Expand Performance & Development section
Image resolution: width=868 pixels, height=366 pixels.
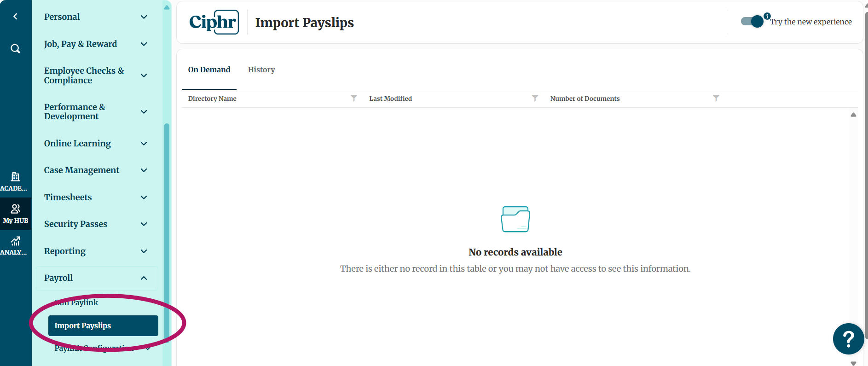click(96, 112)
